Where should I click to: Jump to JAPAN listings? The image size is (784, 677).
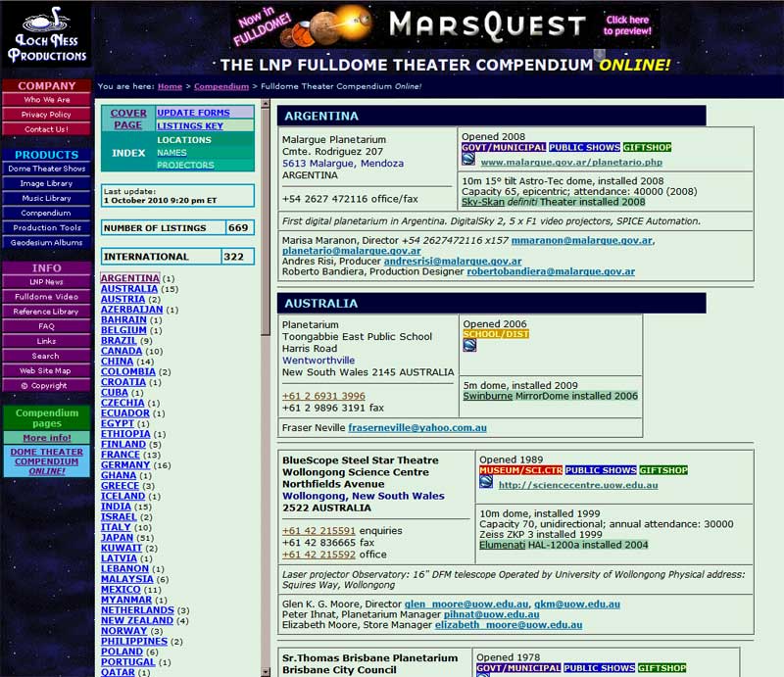point(117,538)
